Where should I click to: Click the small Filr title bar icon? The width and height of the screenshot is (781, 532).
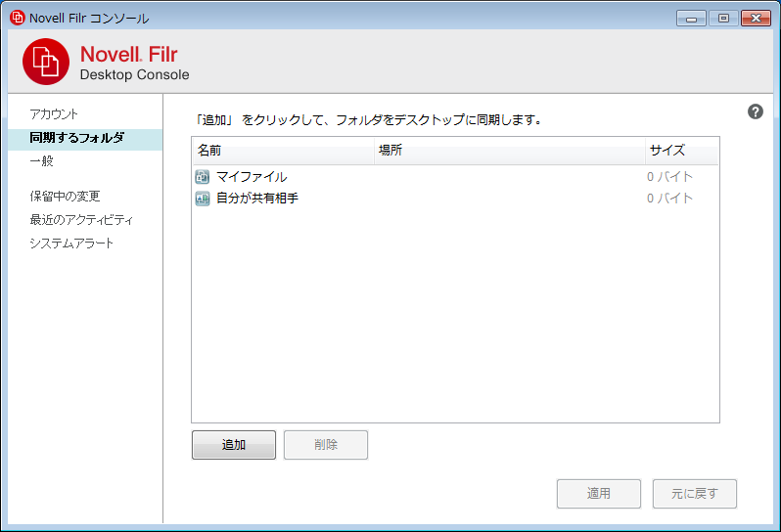[x=17, y=18]
